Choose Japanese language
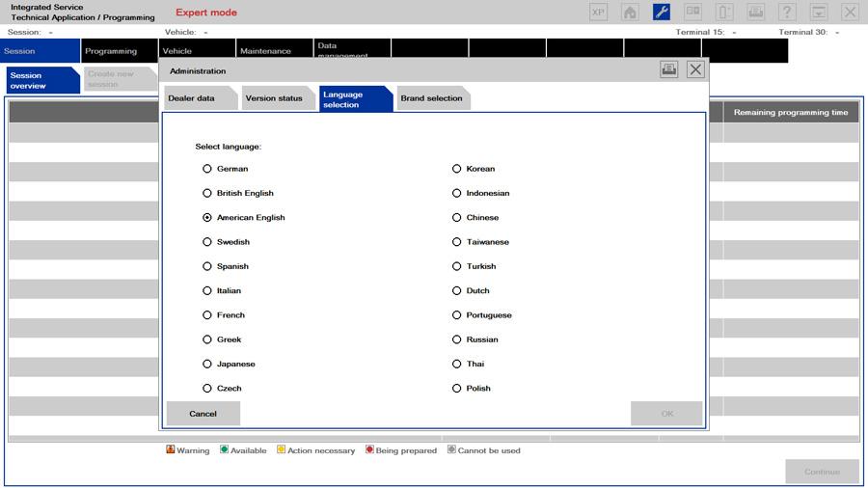This screenshot has width=868, height=488. point(207,364)
